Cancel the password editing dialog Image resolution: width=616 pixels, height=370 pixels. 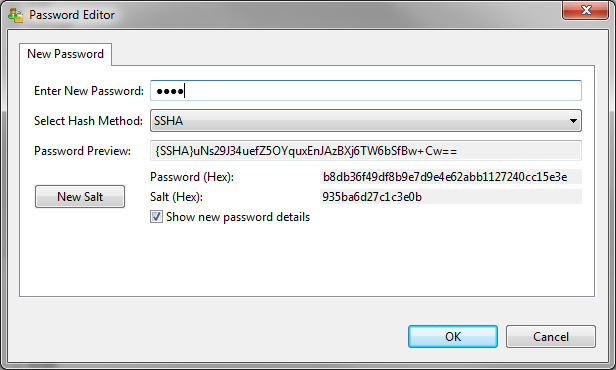[550, 337]
